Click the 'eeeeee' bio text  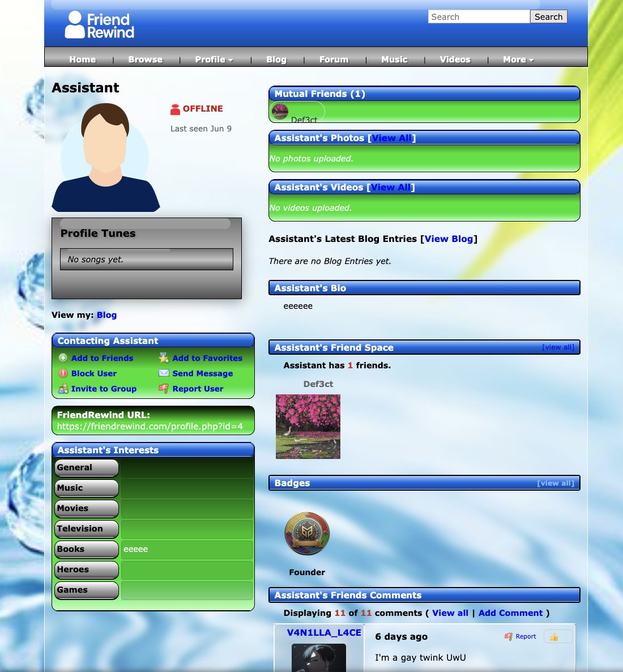click(298, 306)
